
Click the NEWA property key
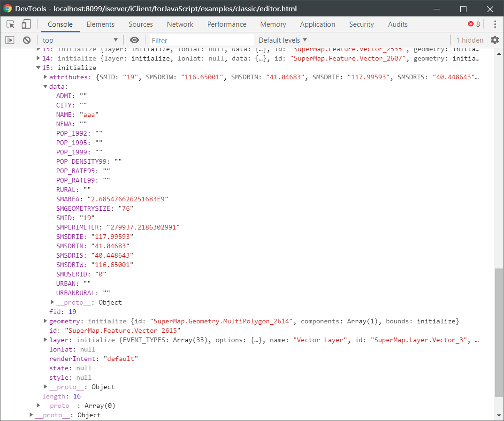click(64, 124)
